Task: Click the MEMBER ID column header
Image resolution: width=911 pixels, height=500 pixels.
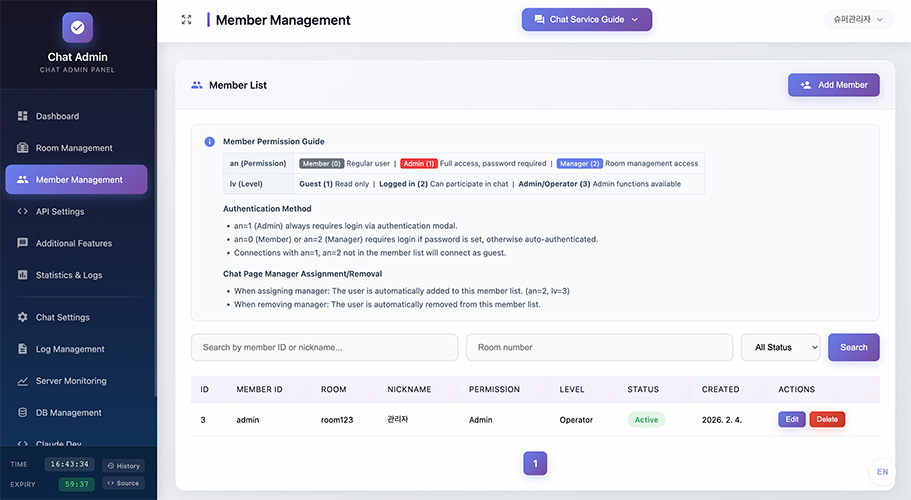Action: (x=259, y=390)
